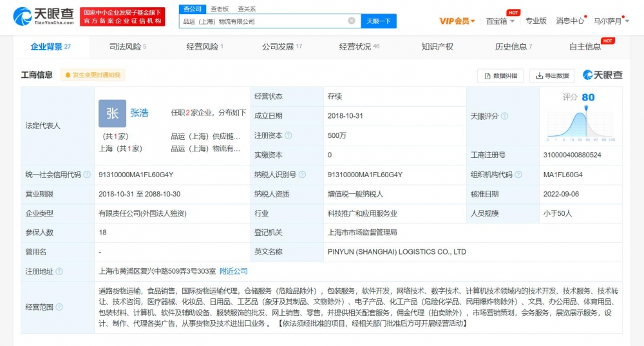Open the 专业版 link
This screenshot has height=346, width=644.
pos(536,21)
